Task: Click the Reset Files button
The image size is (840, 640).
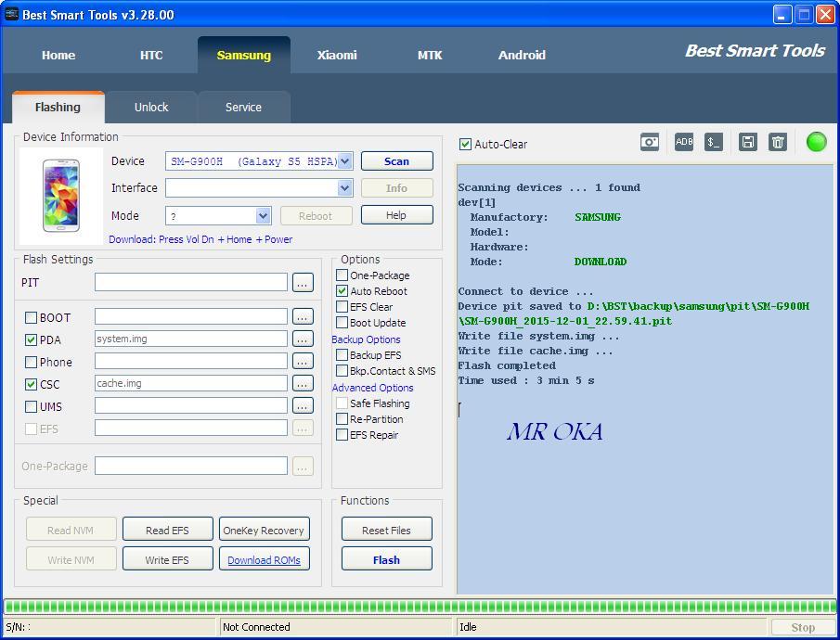Action: 387,530
